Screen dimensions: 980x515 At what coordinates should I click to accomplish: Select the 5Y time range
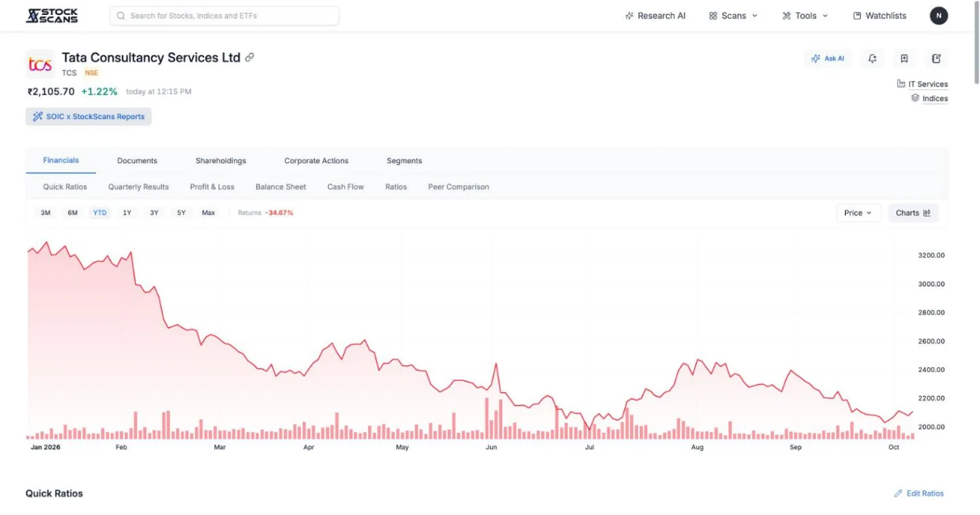pos(181,213)
